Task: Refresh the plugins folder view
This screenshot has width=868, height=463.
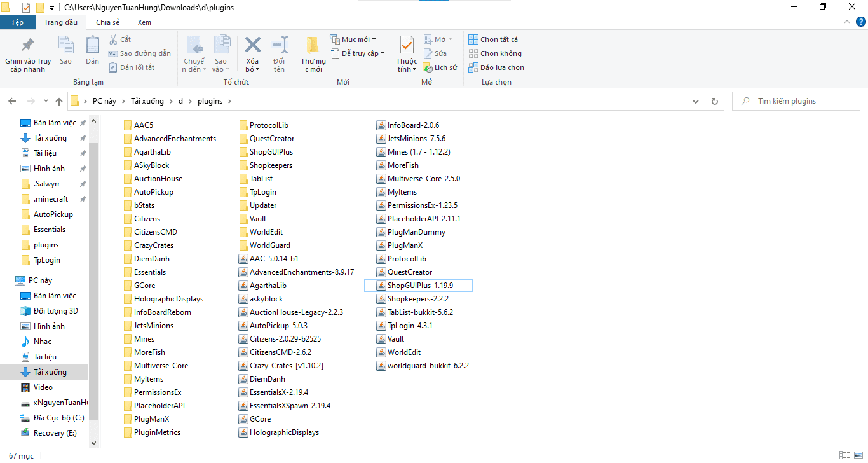Action: (x=715, y=101)
